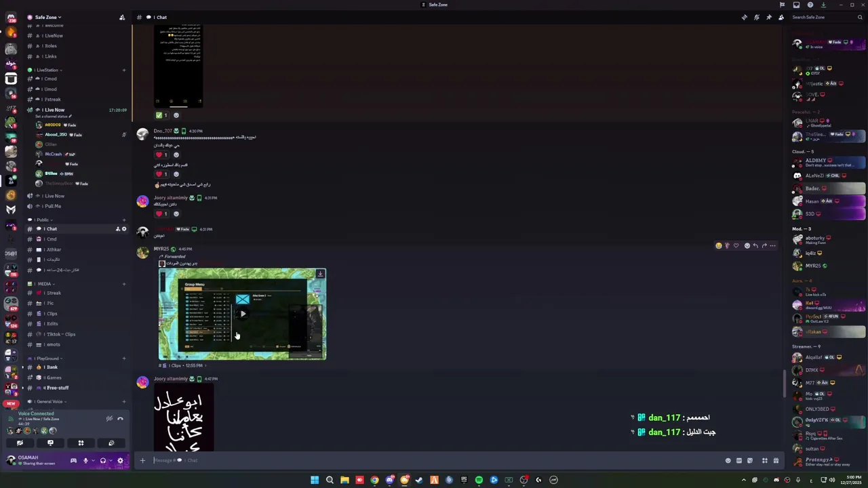The image size is (868, 488).
Task: Click the invite people icon beside Safe Zone
Action: [122, 17]
